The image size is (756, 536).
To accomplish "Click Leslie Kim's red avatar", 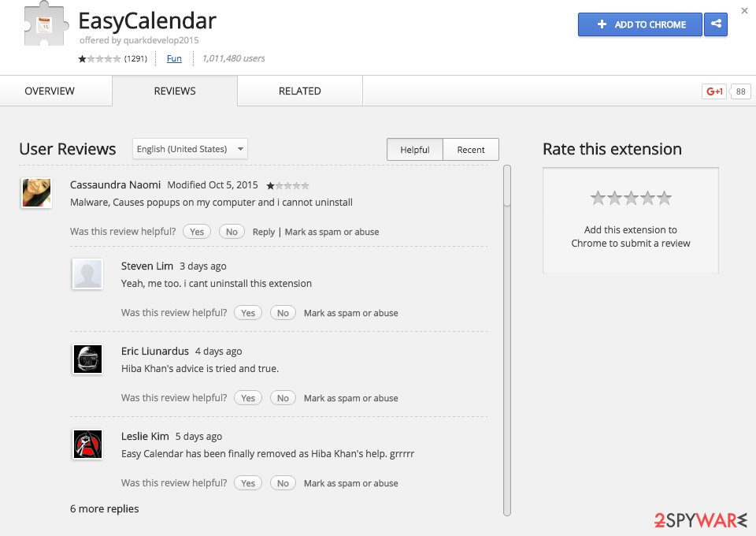I will click(x=87, y=444).
